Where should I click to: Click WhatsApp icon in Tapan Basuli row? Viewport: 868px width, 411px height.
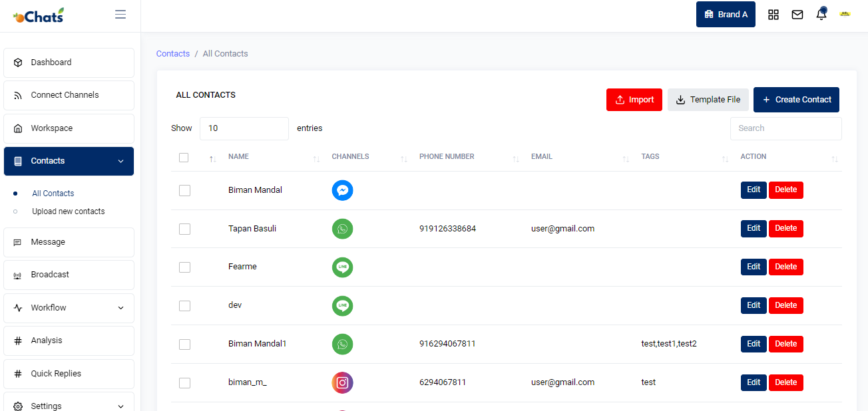pos(342,229)
